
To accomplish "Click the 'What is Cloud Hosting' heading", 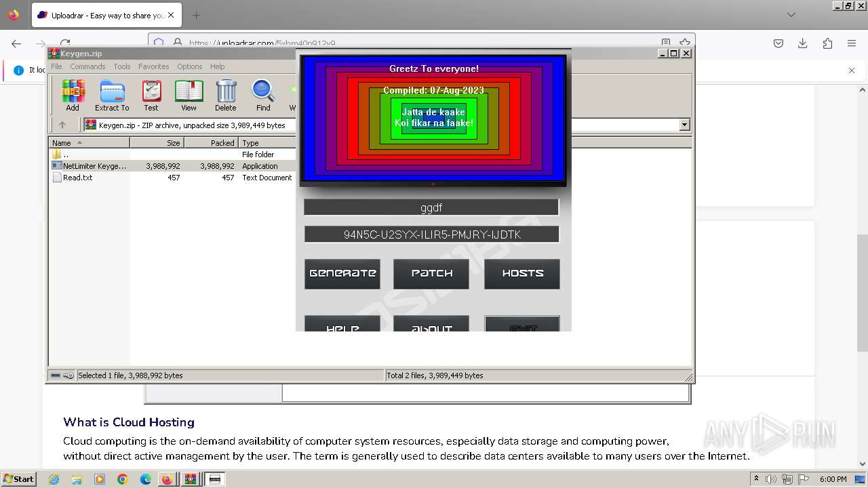I will point(129,422).
